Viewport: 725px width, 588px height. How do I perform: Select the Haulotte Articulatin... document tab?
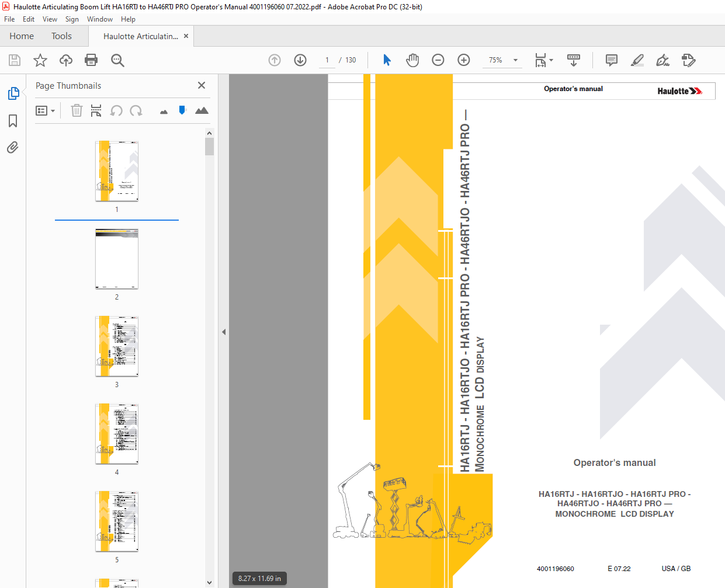point(141,36)
